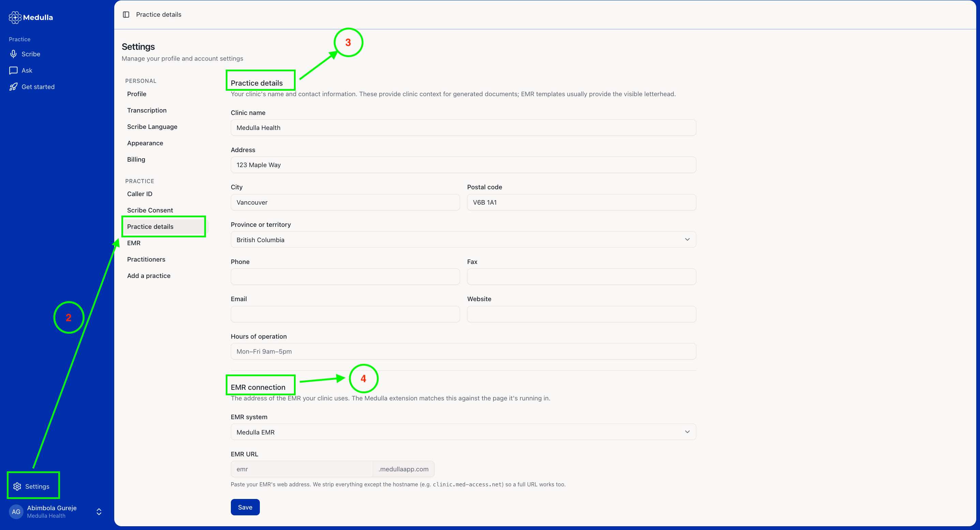Click the Abimbola Gureje account name
Screen dimensions: 980x530
[x=52, y=508]
